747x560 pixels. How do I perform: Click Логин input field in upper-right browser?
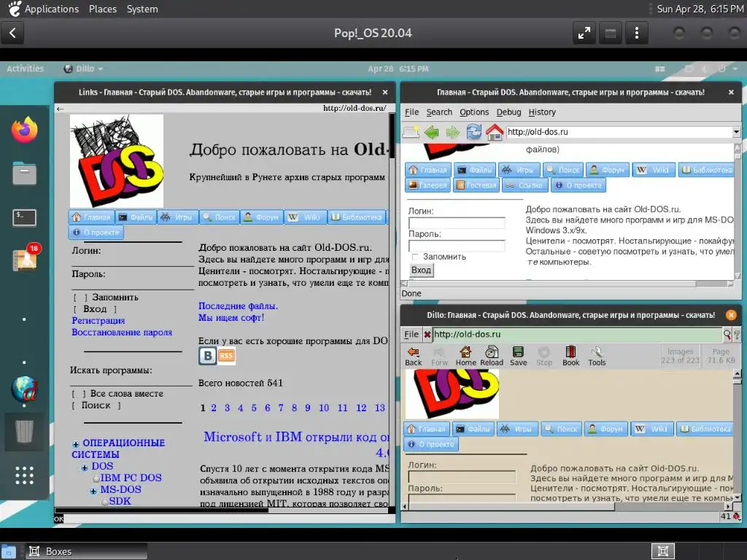click(457, 223)
